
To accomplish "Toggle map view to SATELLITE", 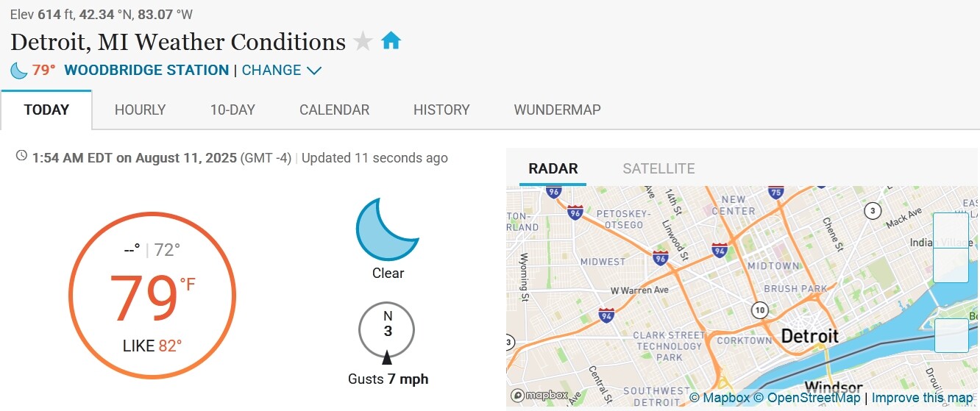I will tap(658, 168).
